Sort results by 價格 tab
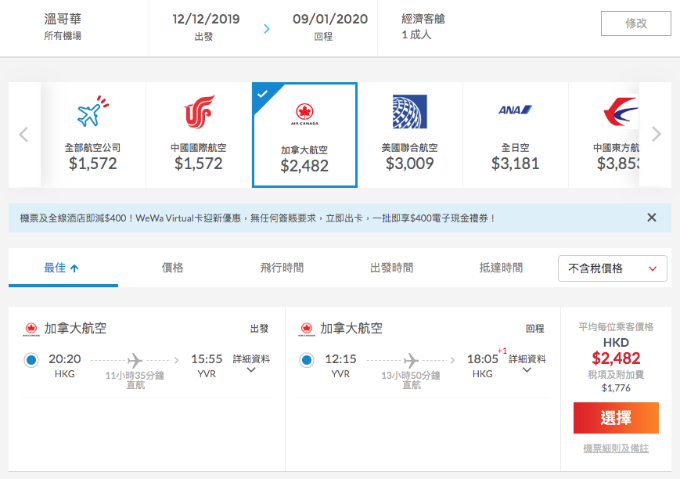 pyautogui.click(x=173, y=268)
